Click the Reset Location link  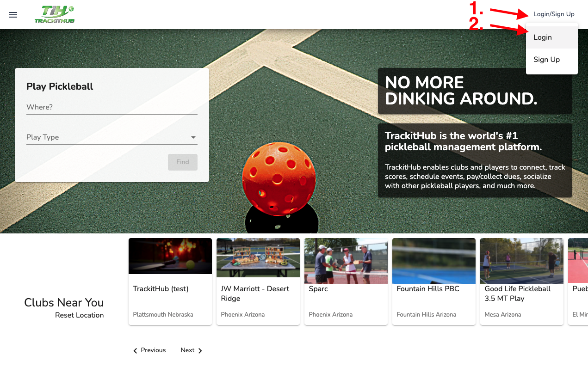[79, 315]
